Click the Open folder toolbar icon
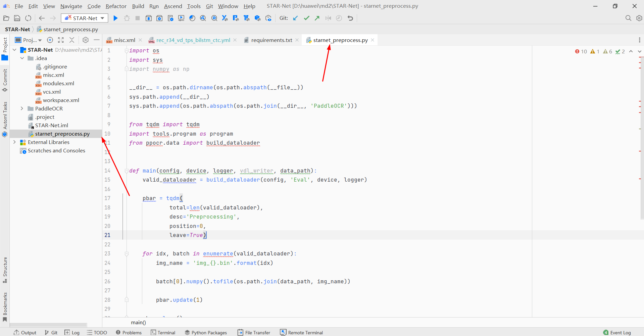Screen dimensions: 644x336 coord(6,18)
